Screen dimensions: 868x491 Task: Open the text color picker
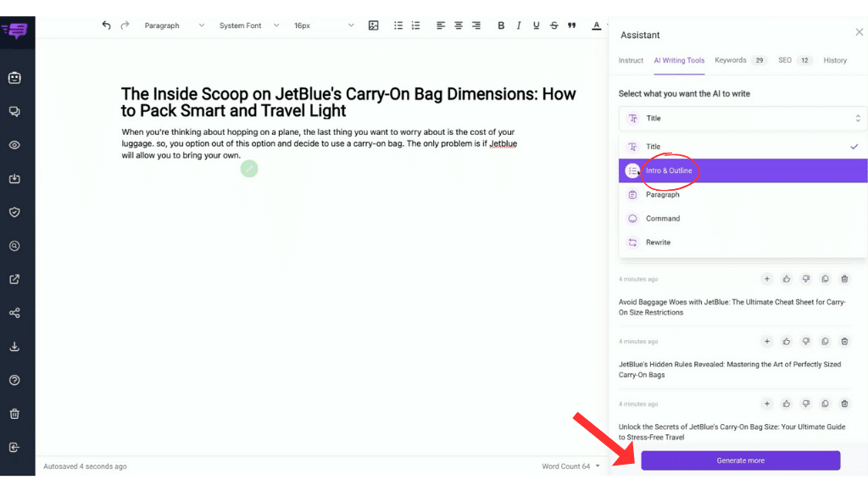pyautogui.click(x=596, y=25)
